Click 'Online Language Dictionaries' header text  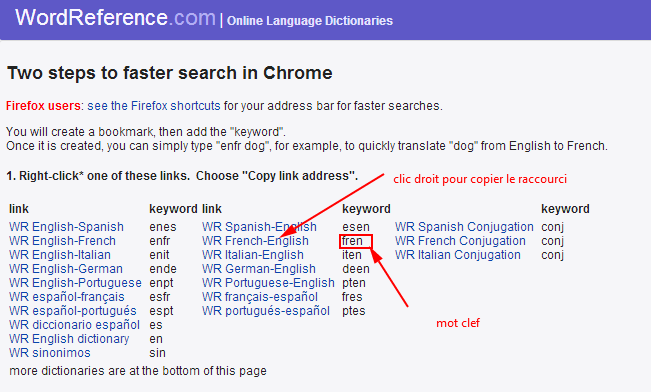(310, 21)
